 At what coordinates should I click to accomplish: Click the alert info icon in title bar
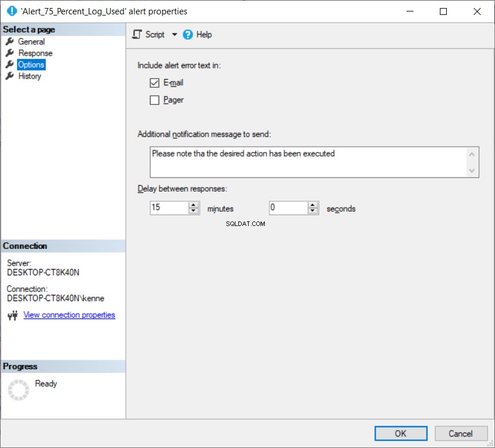(x=11, y=11)
